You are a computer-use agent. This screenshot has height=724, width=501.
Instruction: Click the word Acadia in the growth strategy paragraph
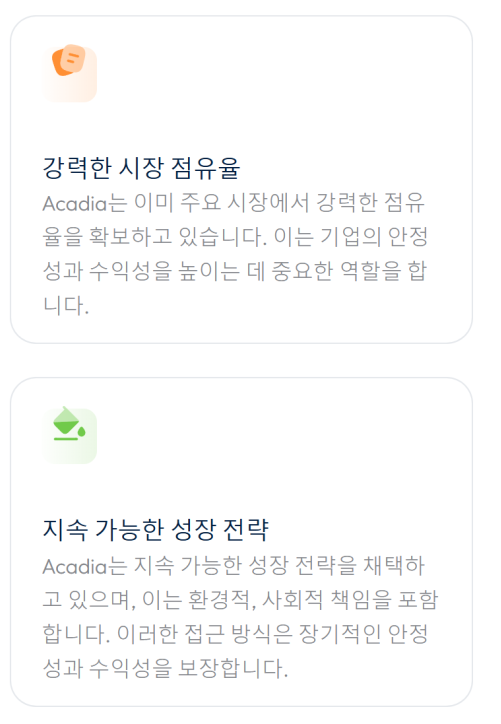(74, 566)
